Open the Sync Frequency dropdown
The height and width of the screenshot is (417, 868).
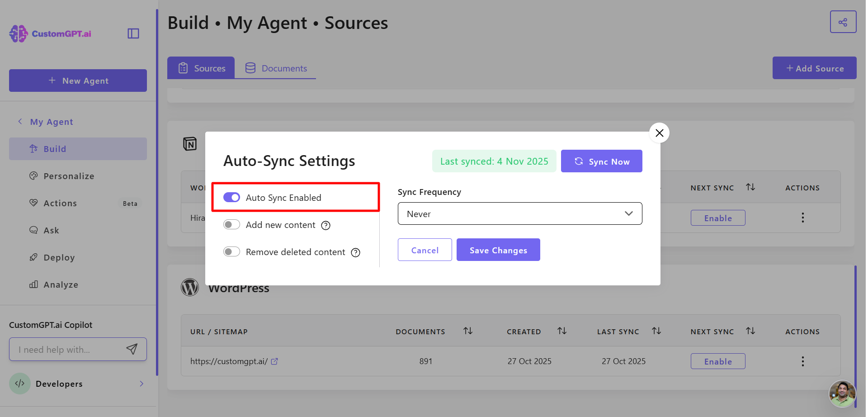[x=520, y=213]
